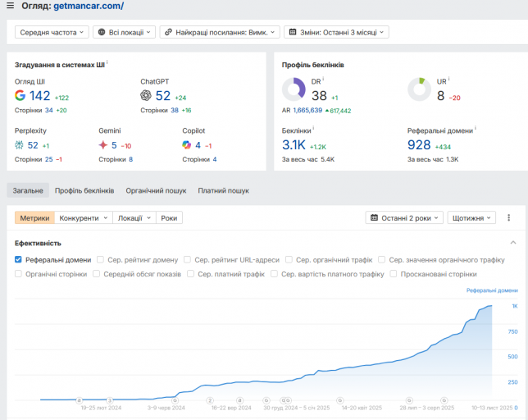
Task: Click the 10-13 лист 2025 date label
Action: coord(492,408)
